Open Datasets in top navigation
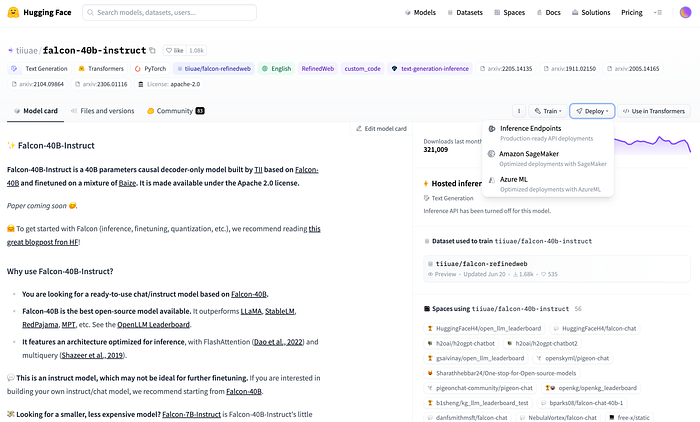 [x=465, y=13]
